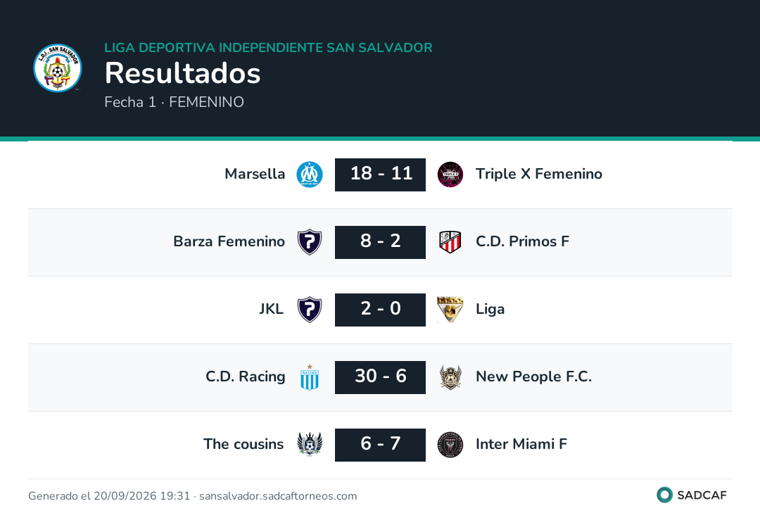The image size is (760, 532).
Task: Click the Barza Femenino placeholder shield icon
Action: (310, 242)
